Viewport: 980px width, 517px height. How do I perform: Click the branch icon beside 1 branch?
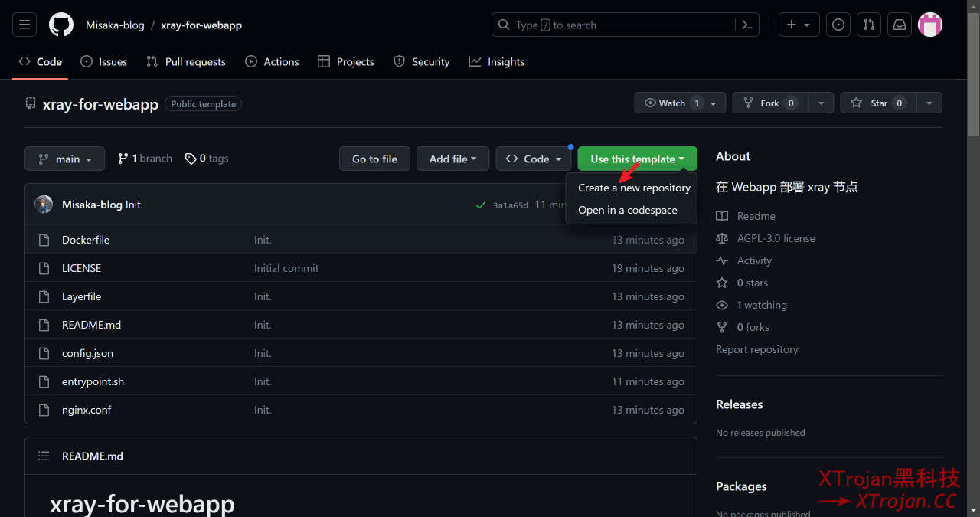click(122, 159)
